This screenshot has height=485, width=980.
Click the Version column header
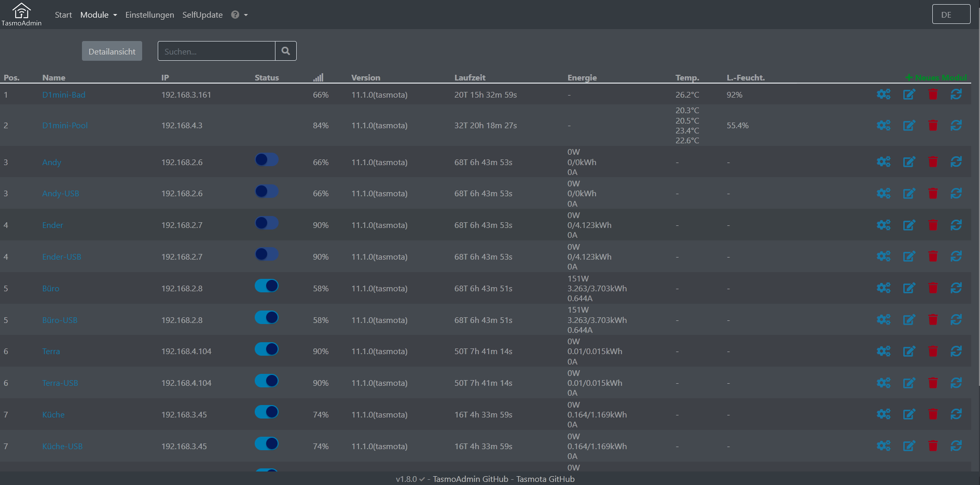click(x=366, y=77)
